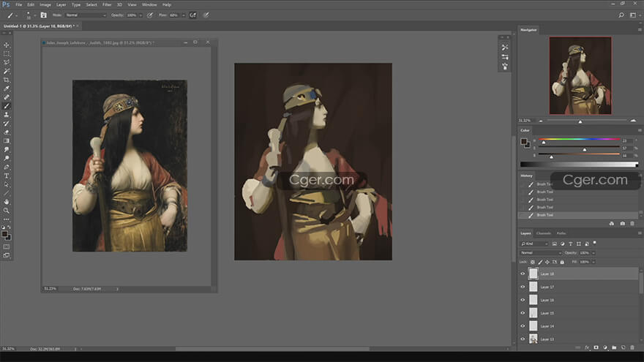Select the Move tool
Image resolution: width=644 pixels, height=362 pixels.
click(x=6, y=45)
